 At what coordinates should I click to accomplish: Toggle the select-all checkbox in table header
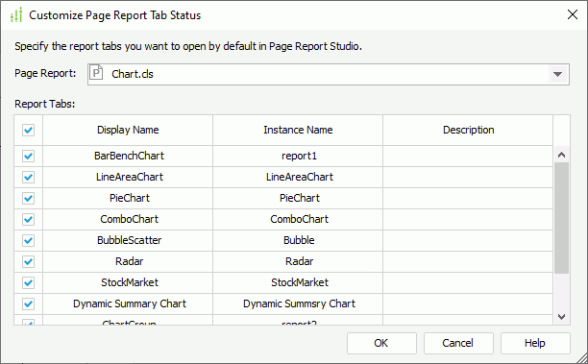[28, 130]
